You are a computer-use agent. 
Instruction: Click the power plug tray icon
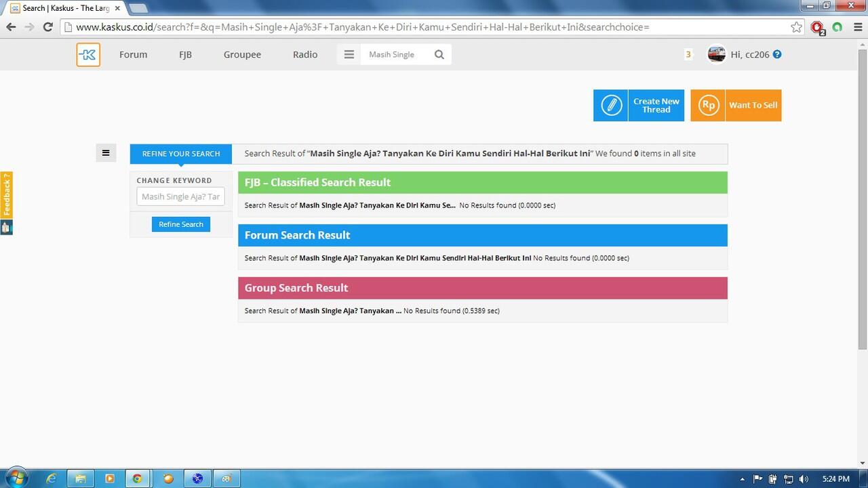click(773, 479)
